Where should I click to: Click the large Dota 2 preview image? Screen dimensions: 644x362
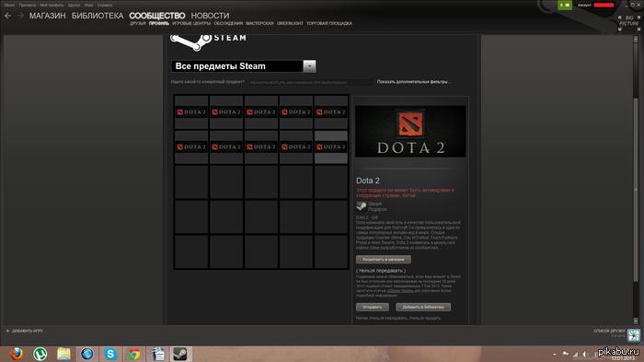click(410, 131)
